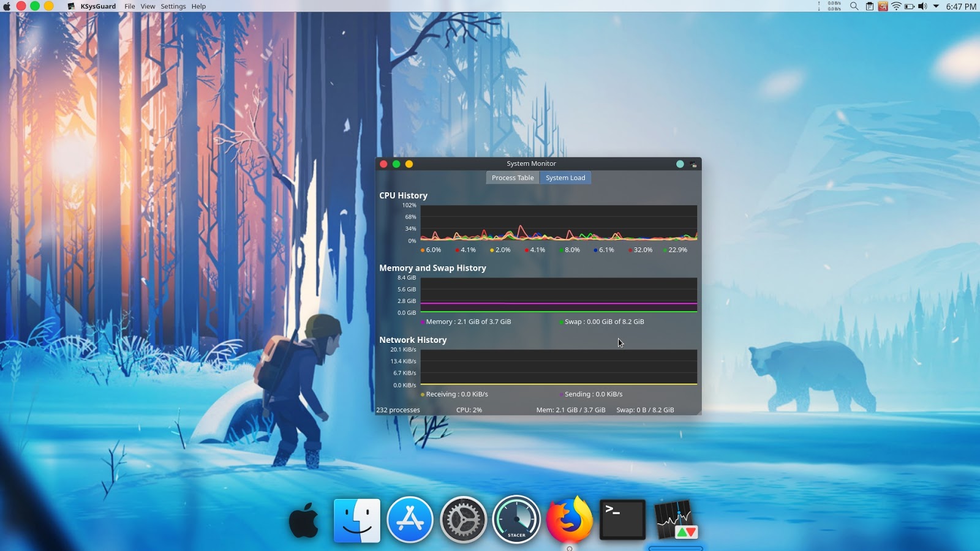Click the '32.0%' CPU value
This screenshot has height=551, width=980.
643,250
